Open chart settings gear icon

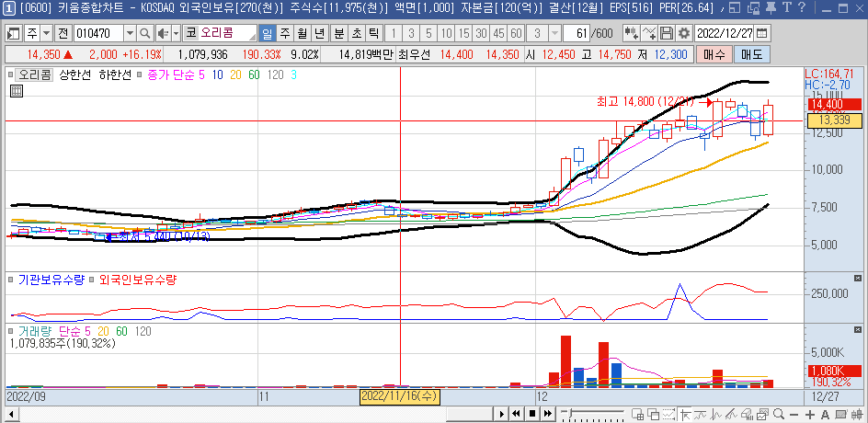click(x=684, y=33)
